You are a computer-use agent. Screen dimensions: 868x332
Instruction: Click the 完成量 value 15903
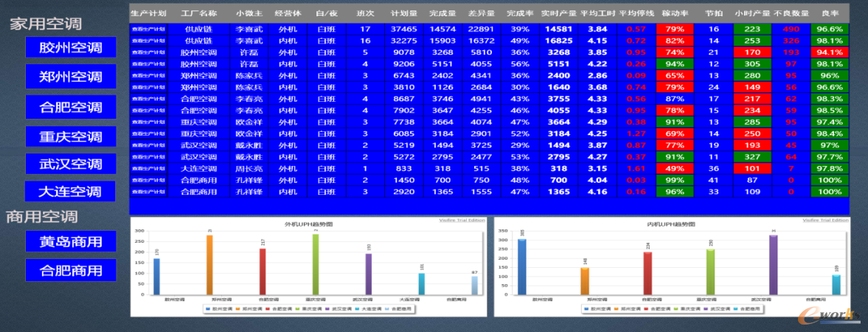coord(442,41)
